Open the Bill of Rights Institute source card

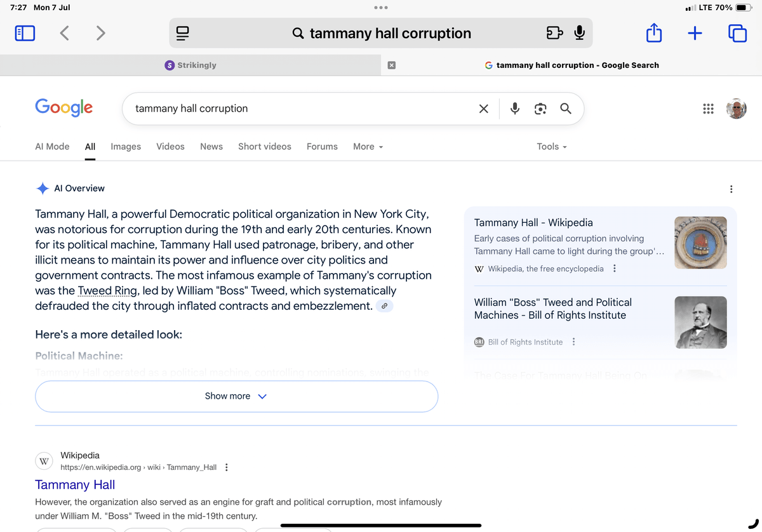pos(601,322)
